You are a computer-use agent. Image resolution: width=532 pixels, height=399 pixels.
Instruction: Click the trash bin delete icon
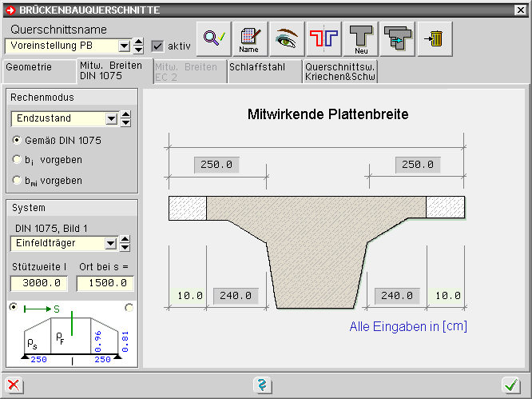pos(435,38)
